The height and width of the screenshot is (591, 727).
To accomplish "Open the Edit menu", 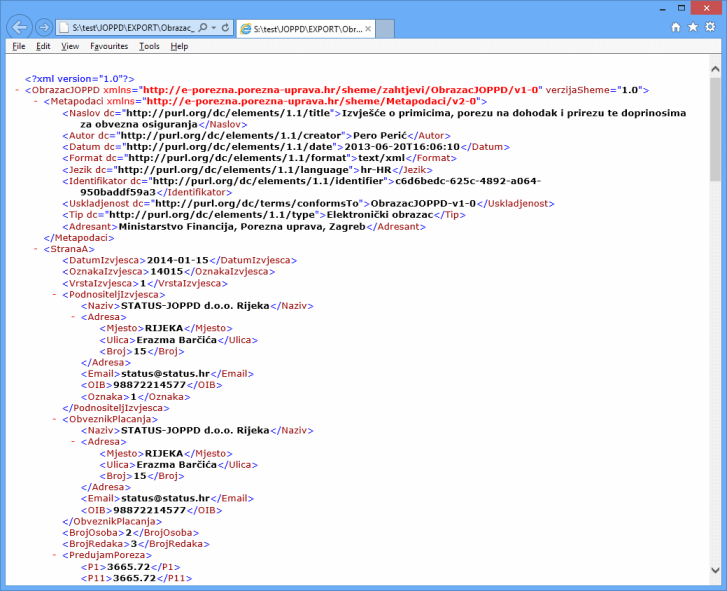I will pyautogui.click(x=43, y=46).
